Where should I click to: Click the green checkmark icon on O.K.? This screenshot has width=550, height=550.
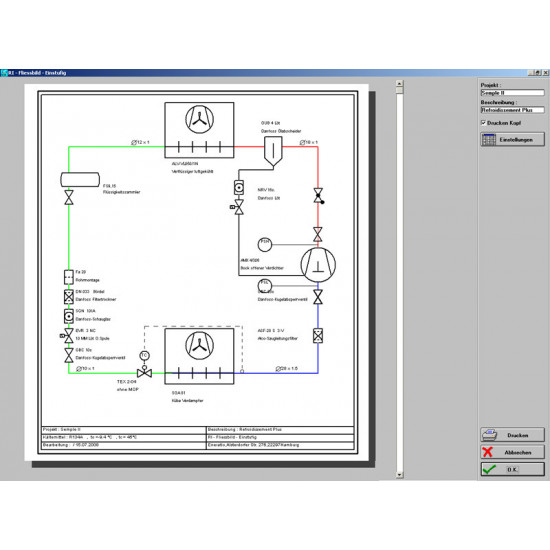tap(489, 469)
